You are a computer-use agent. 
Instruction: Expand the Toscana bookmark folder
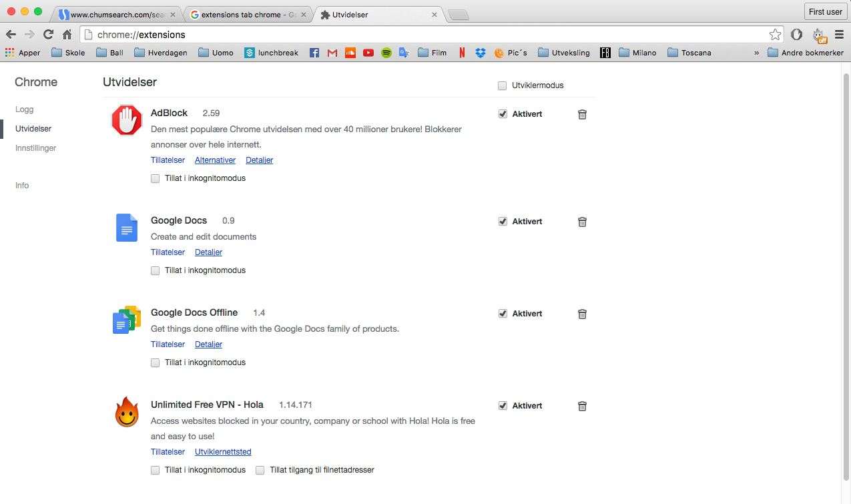point(689,53)
